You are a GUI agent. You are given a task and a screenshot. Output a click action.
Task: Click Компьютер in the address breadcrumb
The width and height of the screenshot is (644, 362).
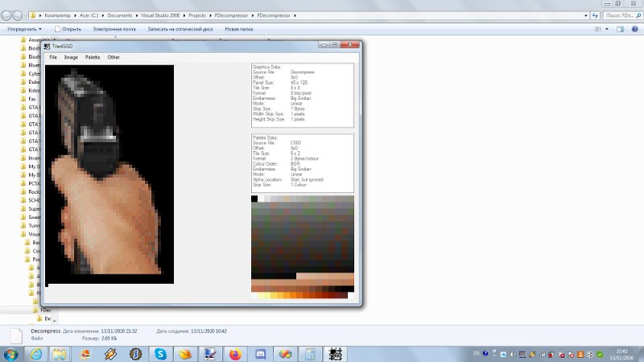[x=57, y=15]
